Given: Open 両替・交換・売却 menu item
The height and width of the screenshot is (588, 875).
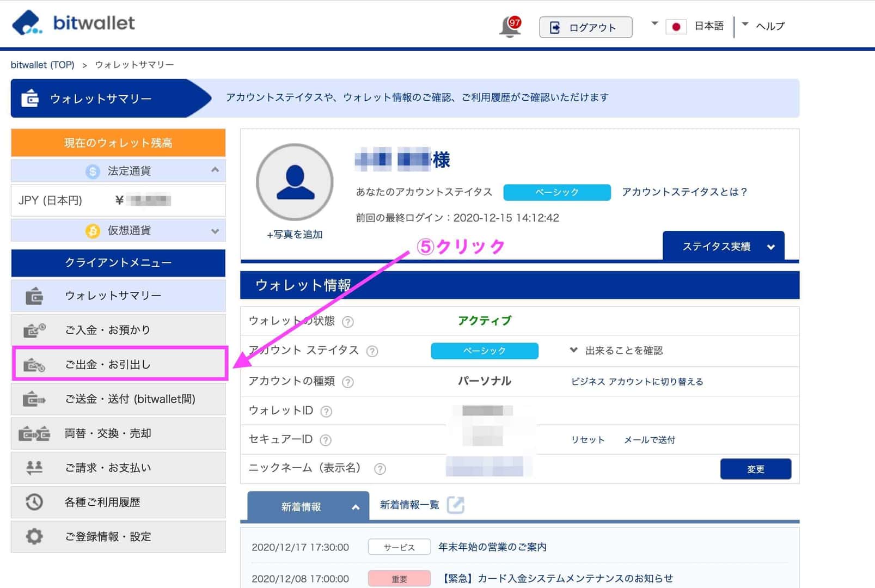Looking at the screenshot, I should tap(118, 433).
